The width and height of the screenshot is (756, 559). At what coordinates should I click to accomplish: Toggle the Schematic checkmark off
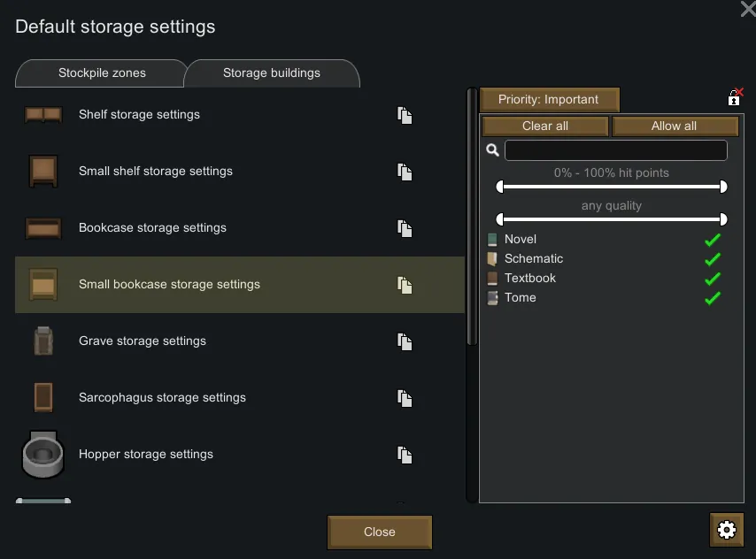[x=712, y=259]
